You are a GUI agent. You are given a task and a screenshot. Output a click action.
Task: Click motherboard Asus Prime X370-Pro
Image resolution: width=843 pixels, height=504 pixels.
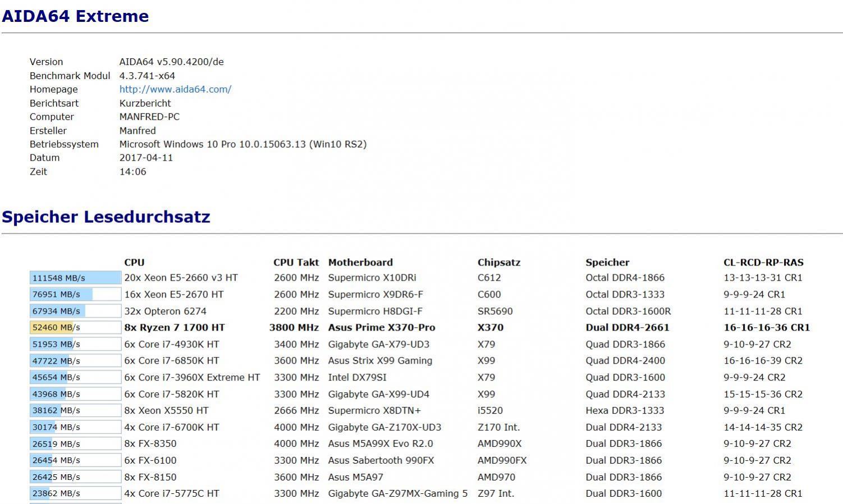pos(382,328)
